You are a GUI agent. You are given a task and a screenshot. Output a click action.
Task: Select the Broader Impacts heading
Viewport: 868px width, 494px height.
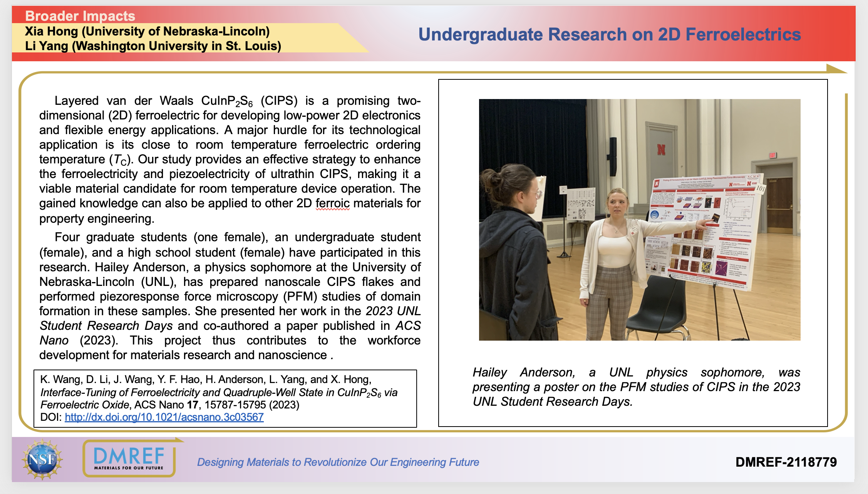tap(80, 16)
